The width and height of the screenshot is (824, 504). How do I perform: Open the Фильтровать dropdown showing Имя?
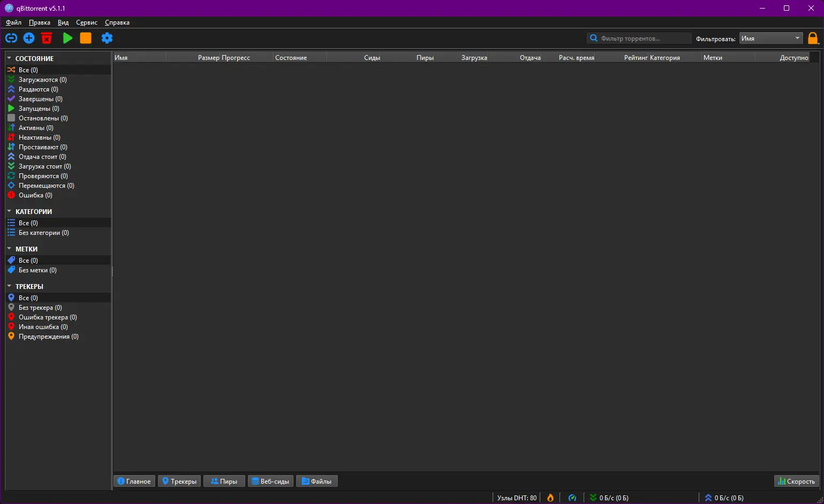click(771, 38)
